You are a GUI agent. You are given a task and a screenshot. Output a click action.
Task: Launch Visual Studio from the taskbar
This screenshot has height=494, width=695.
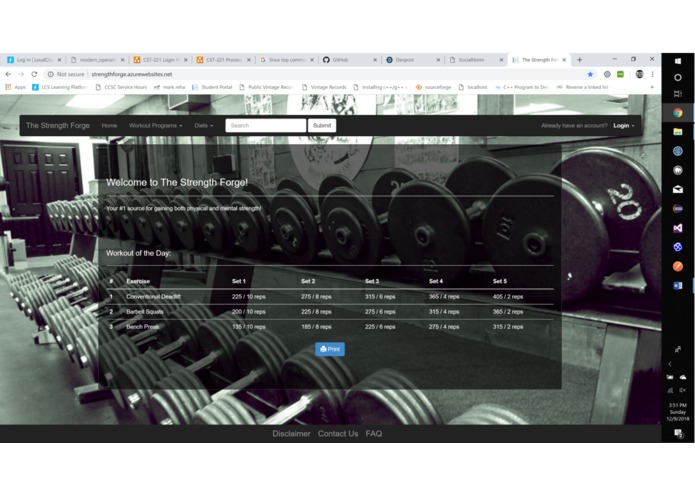pyautogui.click(x=678, y=228)
